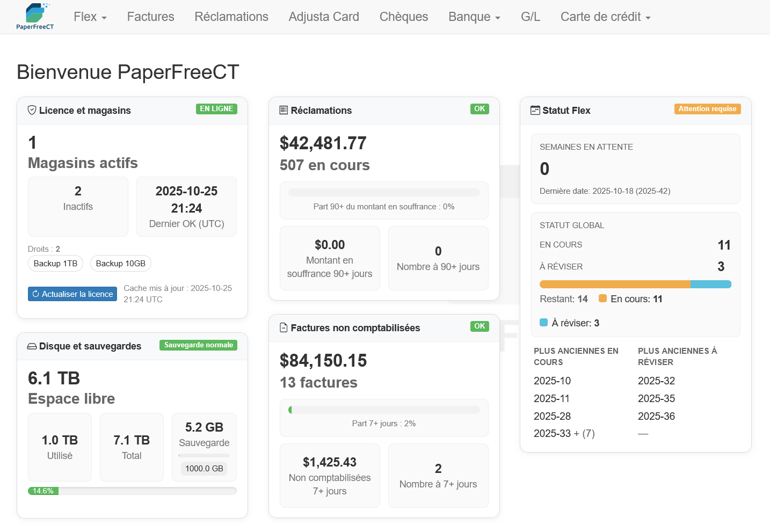The height and width of the screenshot is (532, 770).
Task: Open the Chèques menu item
Action: [403, 17]
